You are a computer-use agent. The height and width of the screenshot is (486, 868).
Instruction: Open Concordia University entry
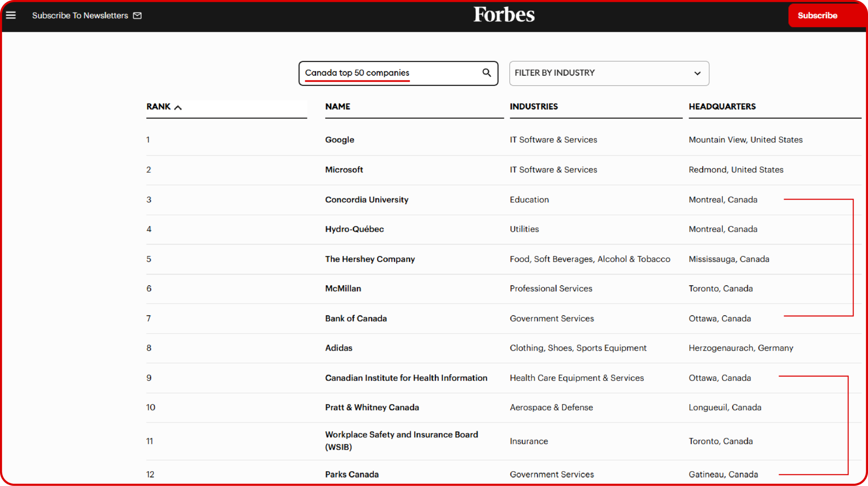[x=367, y=200]
